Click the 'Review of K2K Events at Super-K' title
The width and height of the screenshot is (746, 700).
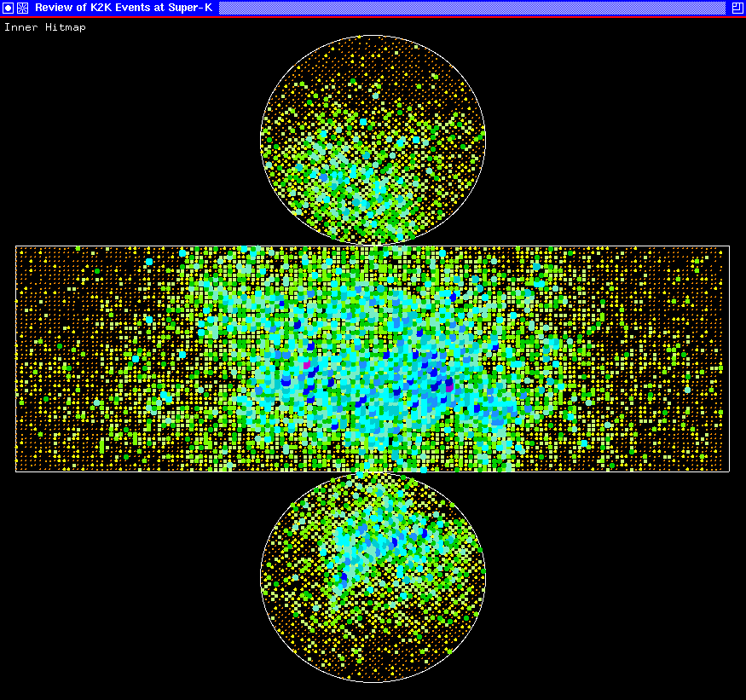pyautogui.click(x=124, y=8)
